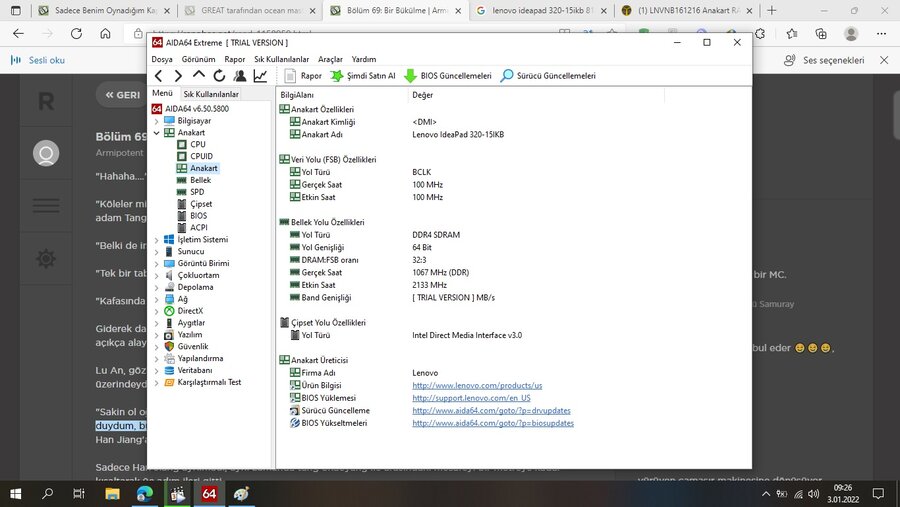Open the user/remote icon in toolbar

[x=239, y=76]
